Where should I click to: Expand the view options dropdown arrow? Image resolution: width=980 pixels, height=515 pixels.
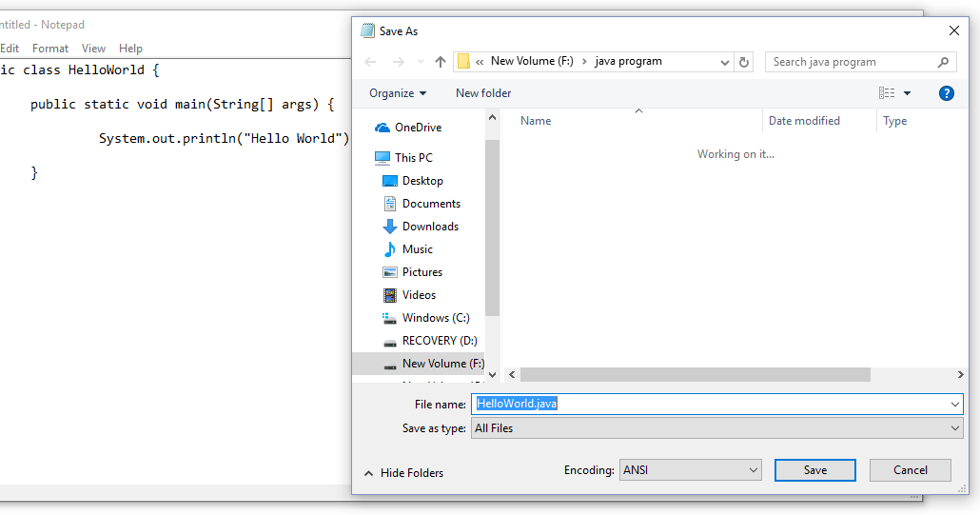(x=907, y=93)
